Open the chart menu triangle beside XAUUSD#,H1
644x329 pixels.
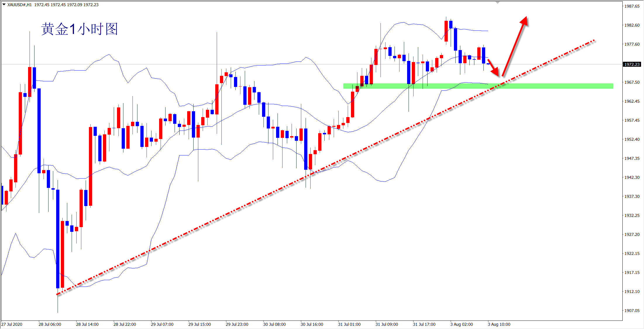(x=4, y=5)
